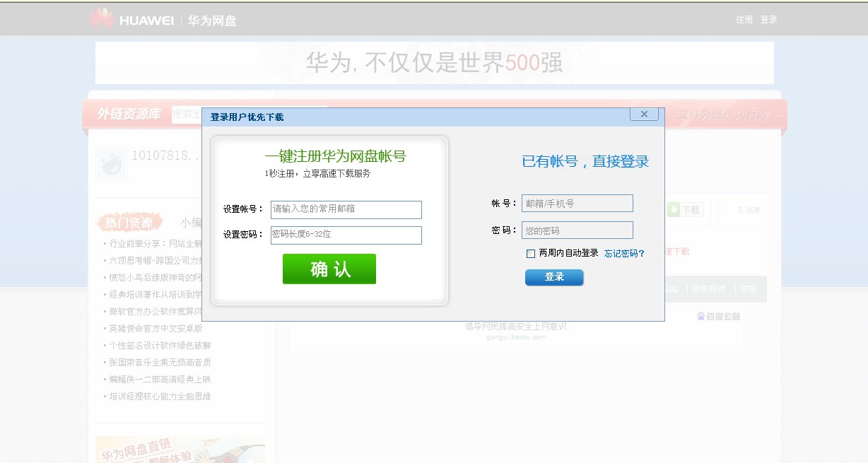Close the 登录用户优先下载 dialog
This screenshot has height=463, width=868.
[x=644, y=114]
